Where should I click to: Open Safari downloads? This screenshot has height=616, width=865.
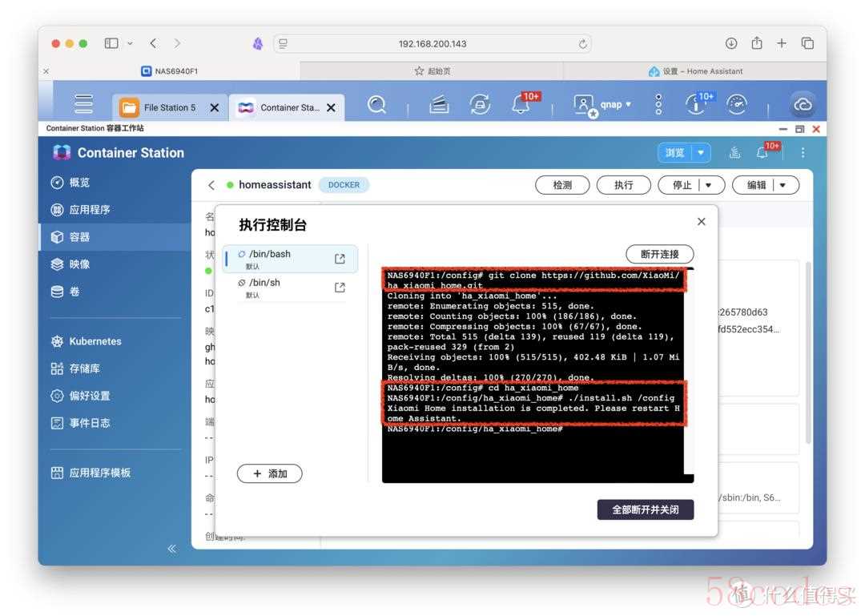[x=731, y=43]
